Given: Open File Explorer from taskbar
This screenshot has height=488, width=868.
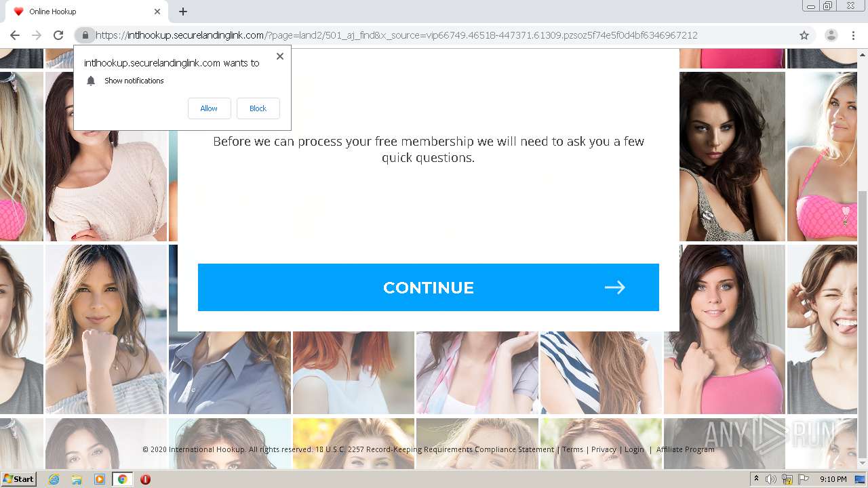Looking at the screenshot, I should [x=77, y=479].
